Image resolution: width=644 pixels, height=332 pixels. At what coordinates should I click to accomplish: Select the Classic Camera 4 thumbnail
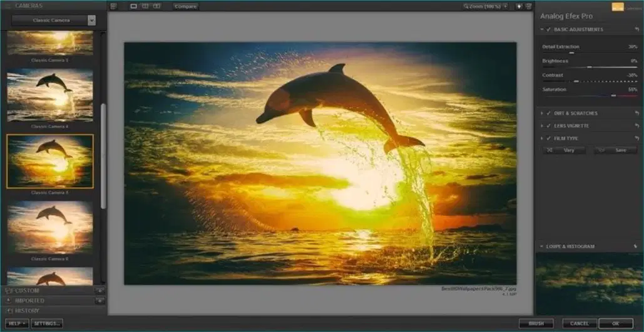[50, 95]
